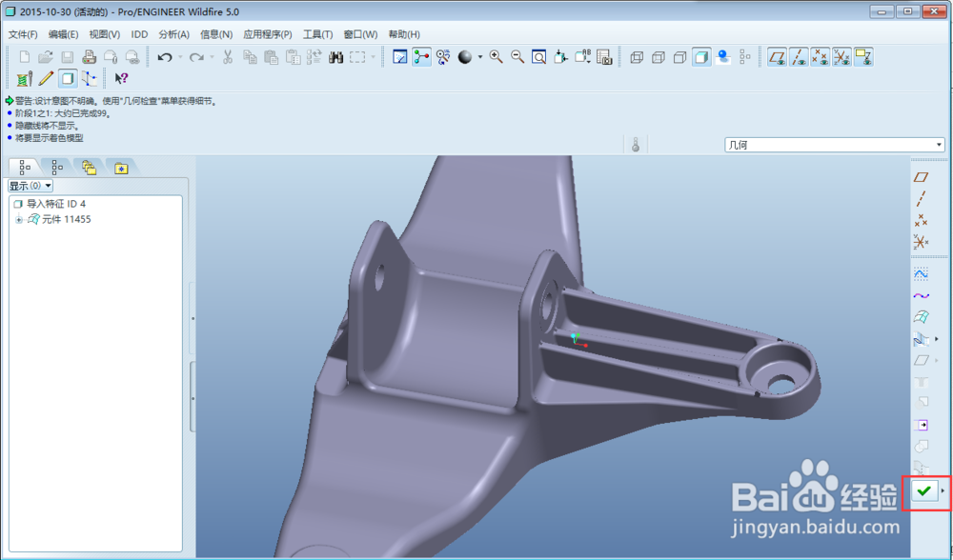Insert datum points from right toolbar
Viewport: 953px width, 560px height.
(x=921, y=220)
